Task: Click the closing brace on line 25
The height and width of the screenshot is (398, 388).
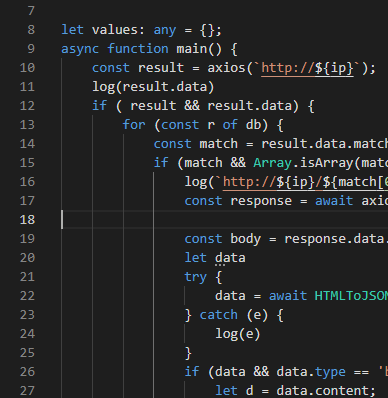Action: tap(188, 353)
